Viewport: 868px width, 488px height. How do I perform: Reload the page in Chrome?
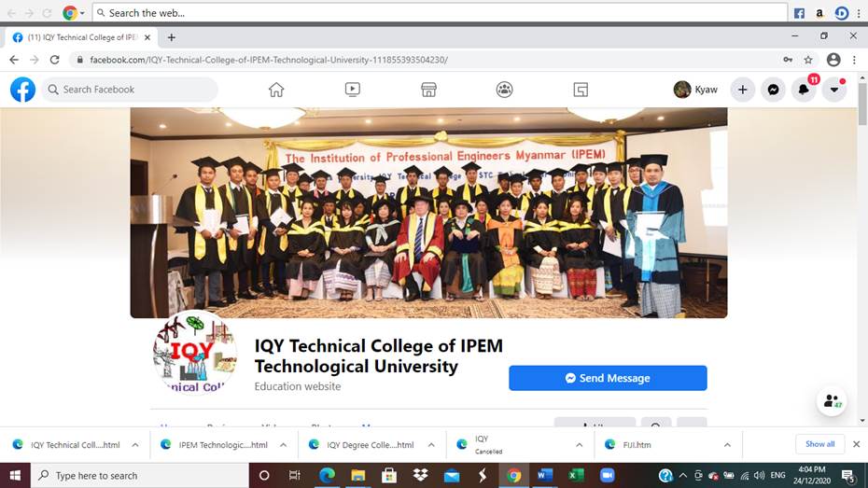click(x=54, y=60)
